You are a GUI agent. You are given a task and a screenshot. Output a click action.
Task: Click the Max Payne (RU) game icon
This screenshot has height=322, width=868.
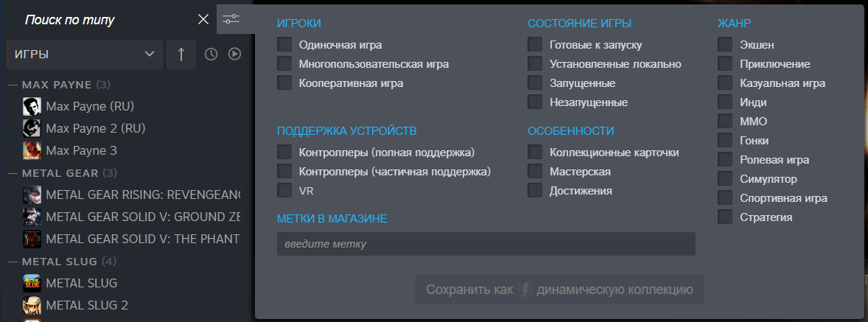(x=32, y=106)
